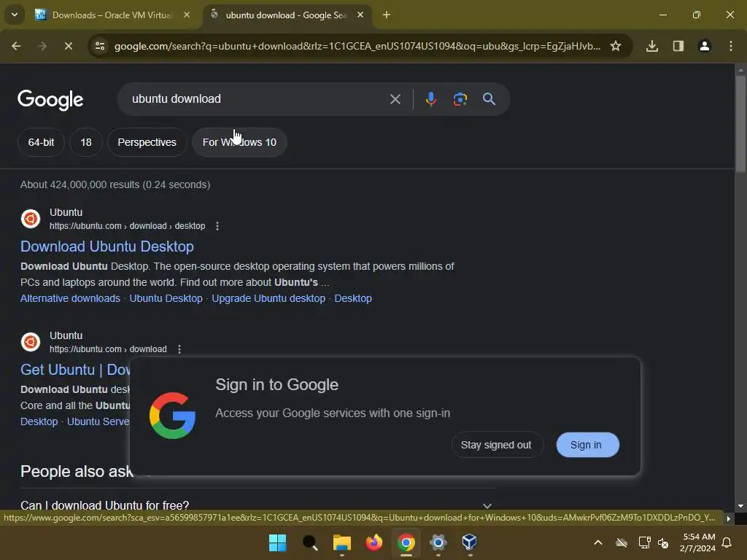Apply the 64-bit search filter chip

(x=41, y=142)
